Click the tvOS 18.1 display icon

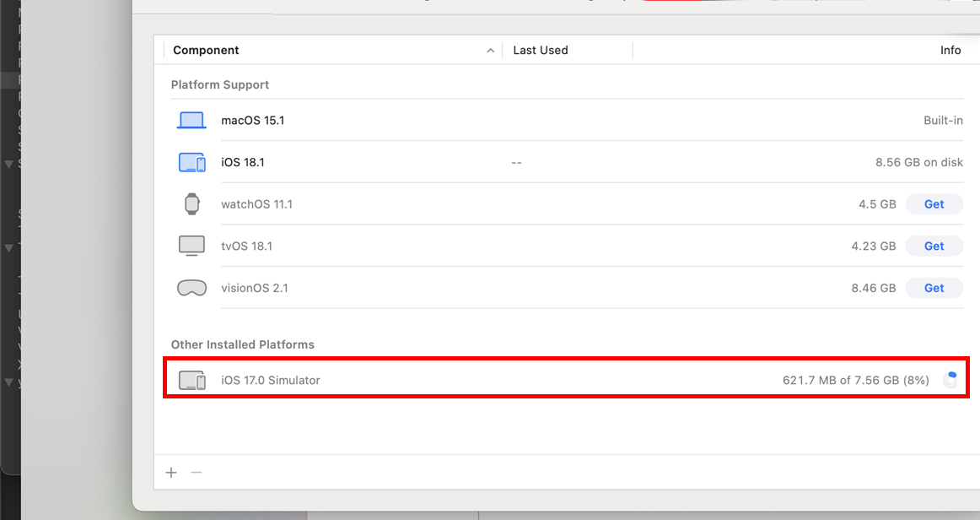[x=192, y=246]
